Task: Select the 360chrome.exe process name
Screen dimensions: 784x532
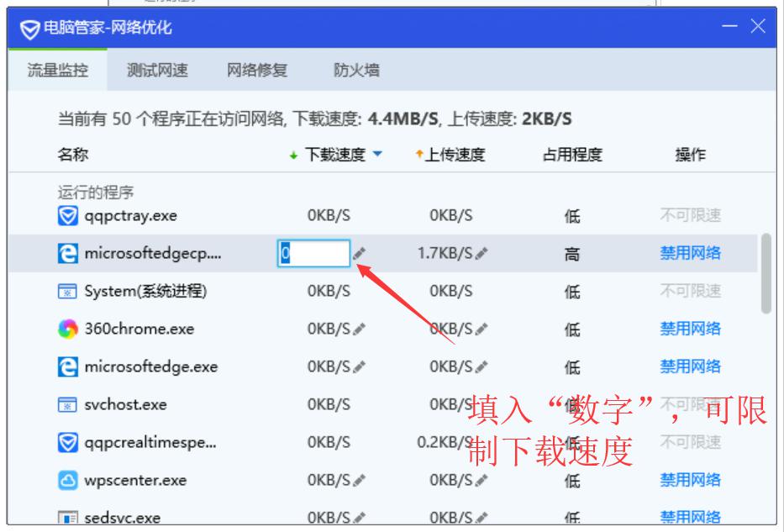Action: coord(139,329)
